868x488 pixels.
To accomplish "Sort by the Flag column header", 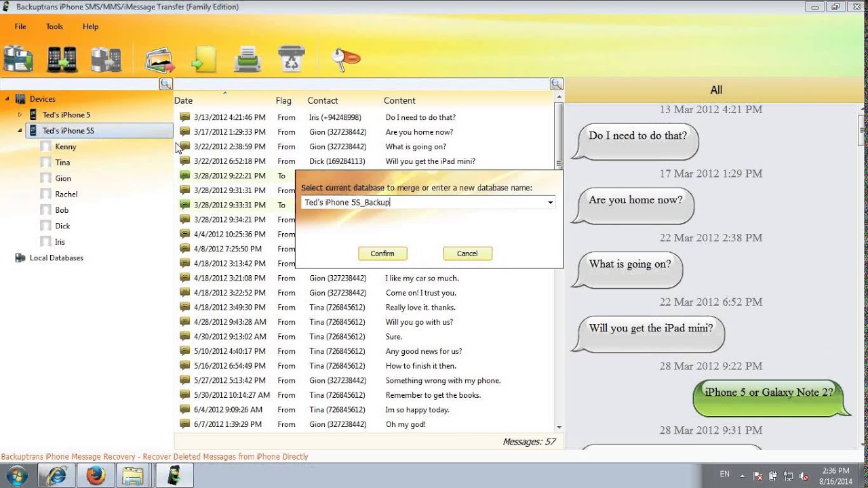I will [x=283, y=100].
